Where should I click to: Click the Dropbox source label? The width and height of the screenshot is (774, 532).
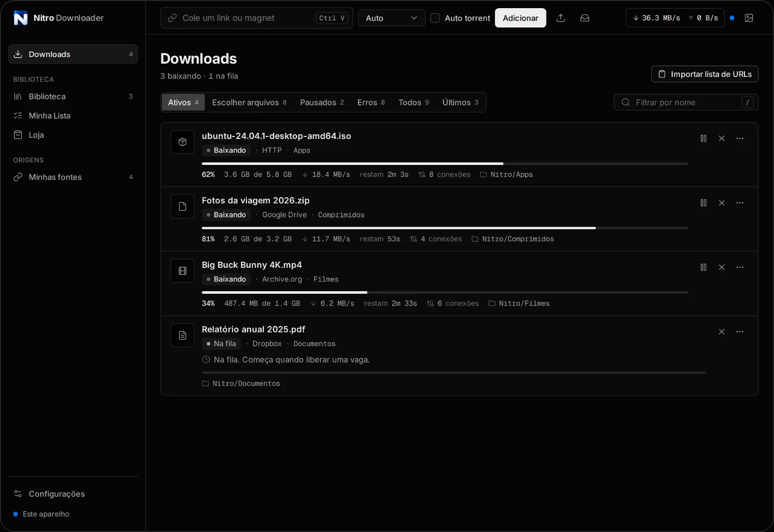267,344
